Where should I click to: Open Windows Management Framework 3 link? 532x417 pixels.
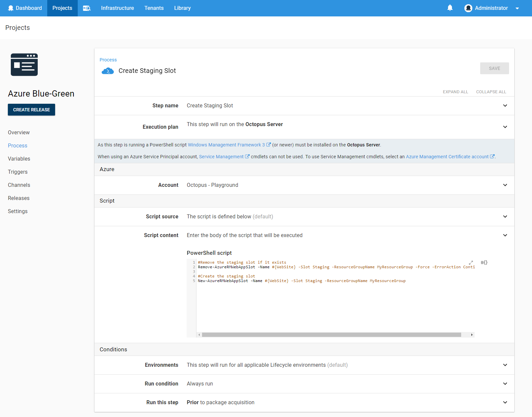226,145
